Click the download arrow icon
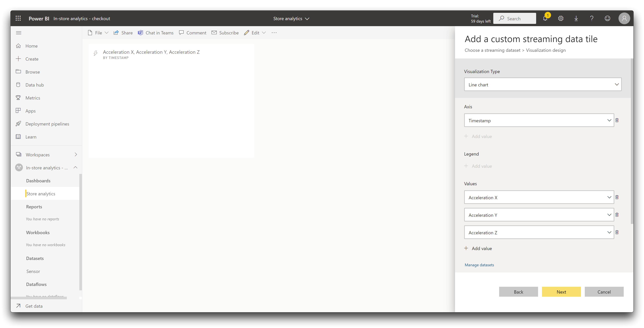 click(576, 18)
